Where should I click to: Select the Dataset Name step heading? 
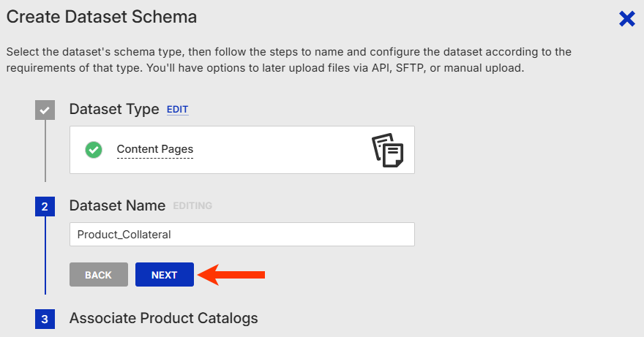click(x=117, y=206)
